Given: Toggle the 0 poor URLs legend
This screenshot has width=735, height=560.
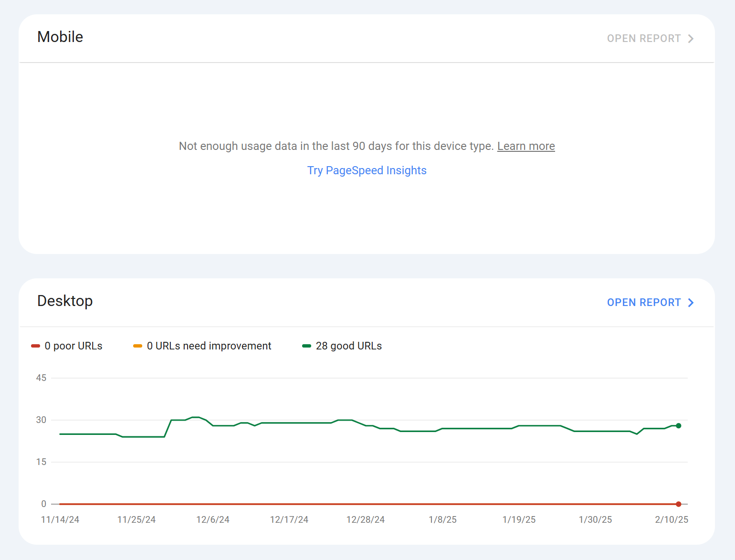Looking at the screenshot, I should [67, 346].
